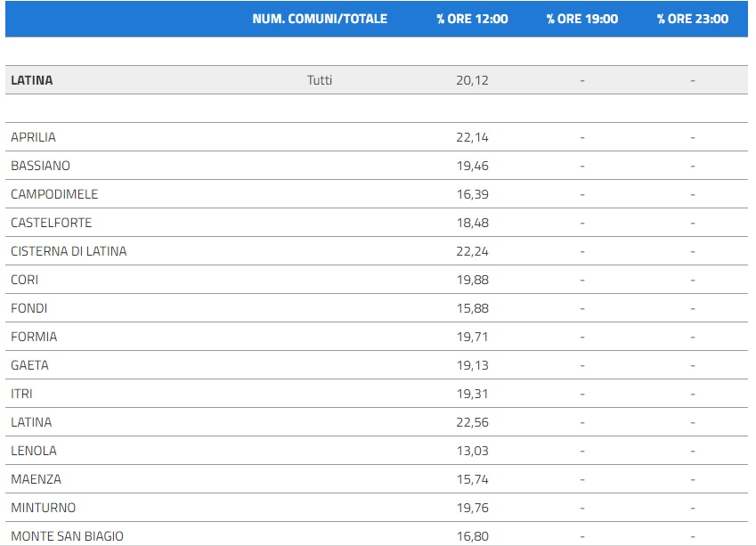Click the LENOLA municipality name

pyautogui.click(x=33, y=451)
